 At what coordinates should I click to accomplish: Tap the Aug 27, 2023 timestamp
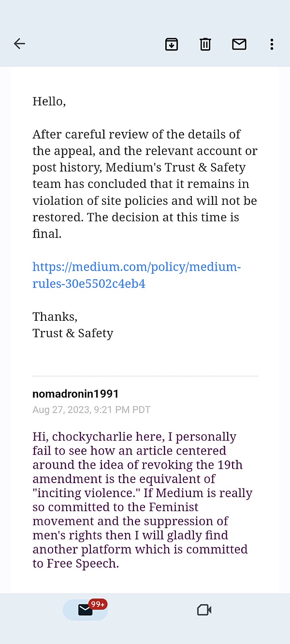(x=91, y=410)
